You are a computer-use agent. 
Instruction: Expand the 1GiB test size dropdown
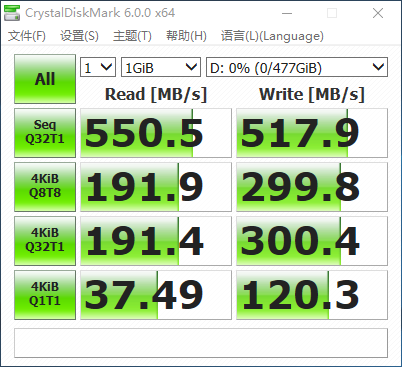pyautogui.click(x=161, y=67)
